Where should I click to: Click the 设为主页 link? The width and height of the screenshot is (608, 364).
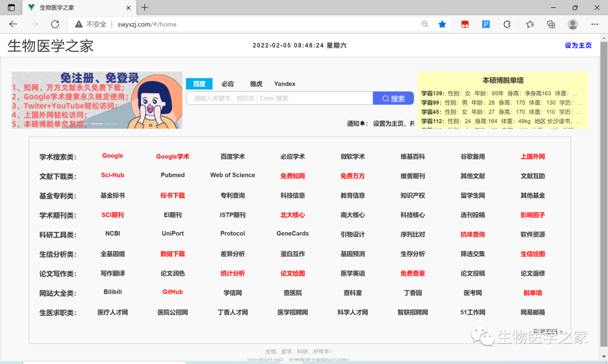[578, 46]
